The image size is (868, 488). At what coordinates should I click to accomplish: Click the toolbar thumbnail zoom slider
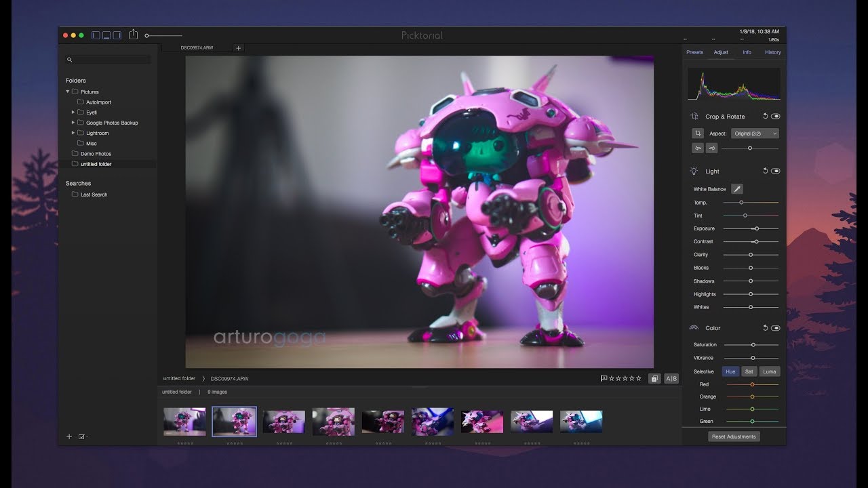(x=163, y=35)
